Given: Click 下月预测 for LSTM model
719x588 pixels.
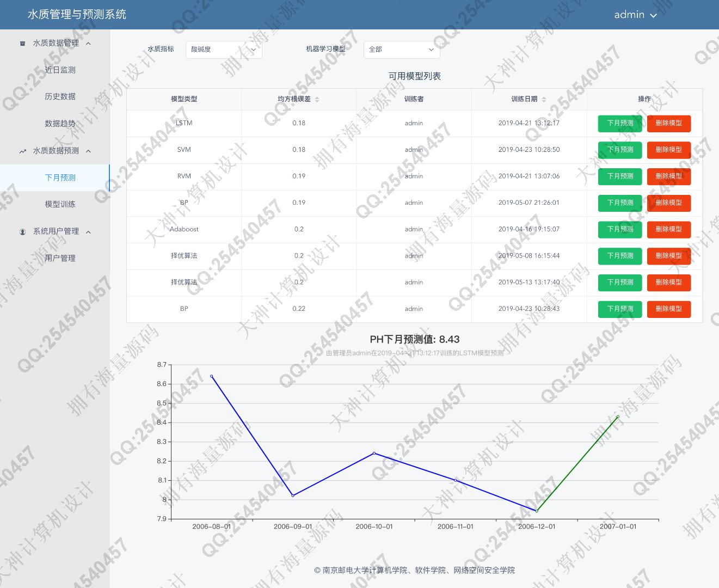Looking at the screenshot, I should [x=620, y=124].
